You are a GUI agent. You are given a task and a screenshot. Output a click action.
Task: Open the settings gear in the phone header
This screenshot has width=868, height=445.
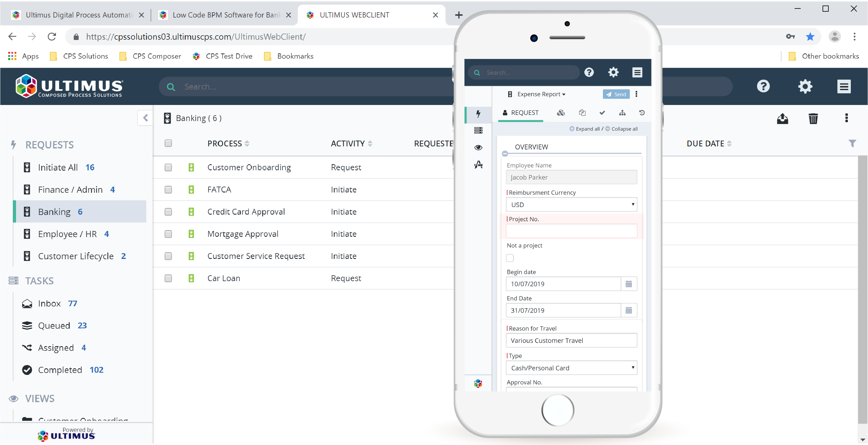tap(613, 72)
